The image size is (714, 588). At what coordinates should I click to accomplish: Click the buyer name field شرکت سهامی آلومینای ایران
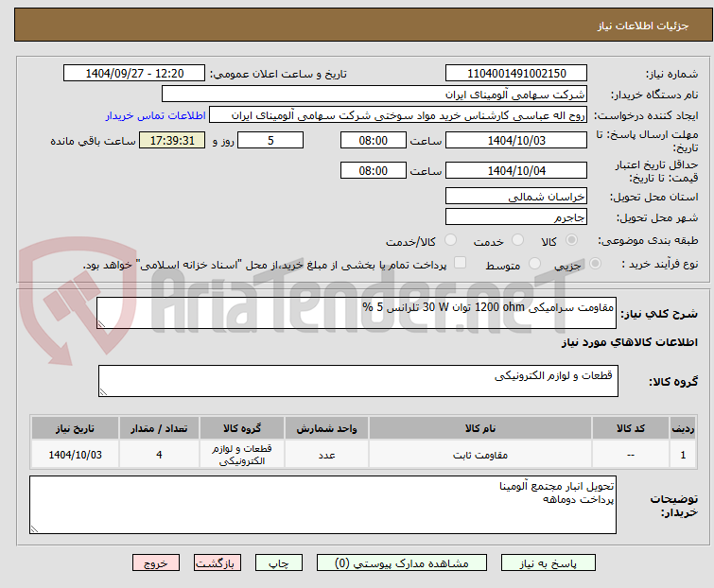374,95
